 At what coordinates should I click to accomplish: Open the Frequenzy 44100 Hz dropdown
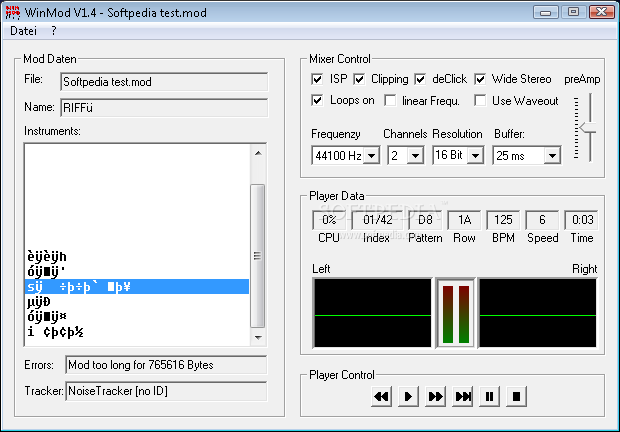tap(372, 155)
